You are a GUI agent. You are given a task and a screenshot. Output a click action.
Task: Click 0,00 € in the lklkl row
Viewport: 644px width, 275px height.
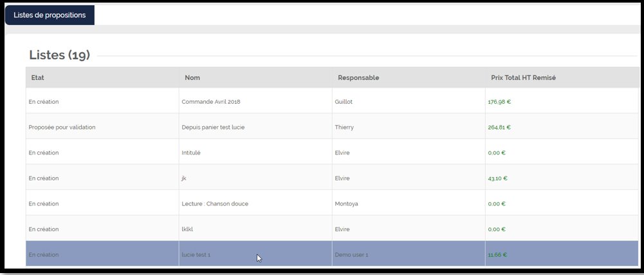pos(497,229)
